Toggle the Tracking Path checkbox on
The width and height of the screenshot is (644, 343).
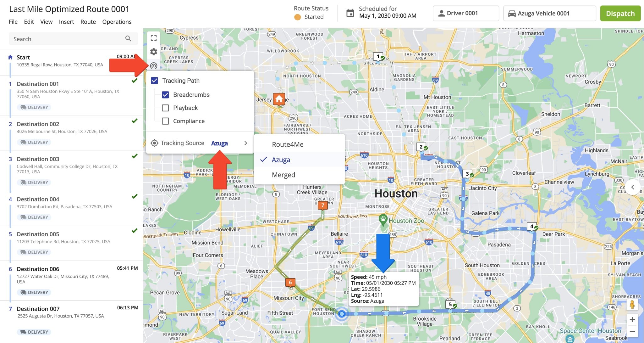[x=155, y=80]
